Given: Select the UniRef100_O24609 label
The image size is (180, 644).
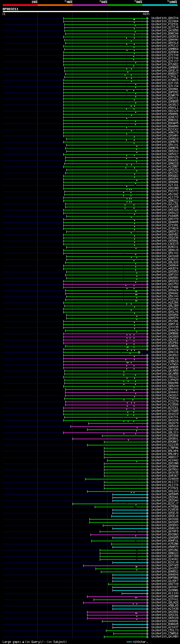Looking at the screenshot, I should [x=165, y=479].
